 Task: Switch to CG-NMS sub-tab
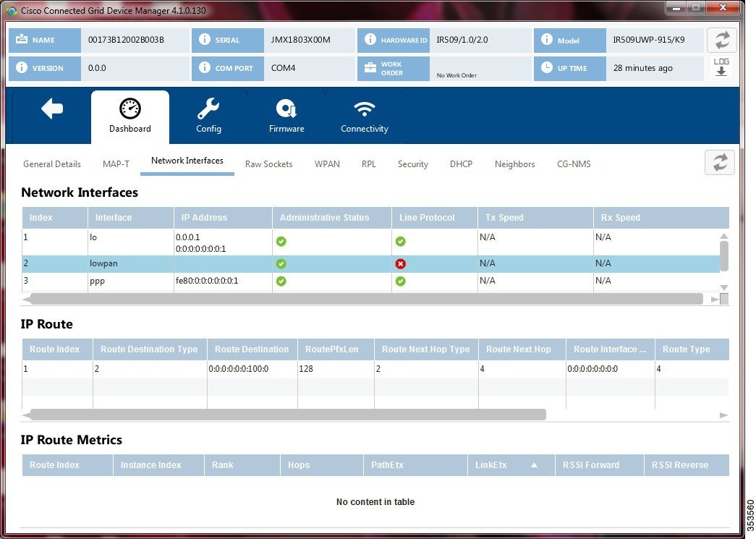(574, 164)
